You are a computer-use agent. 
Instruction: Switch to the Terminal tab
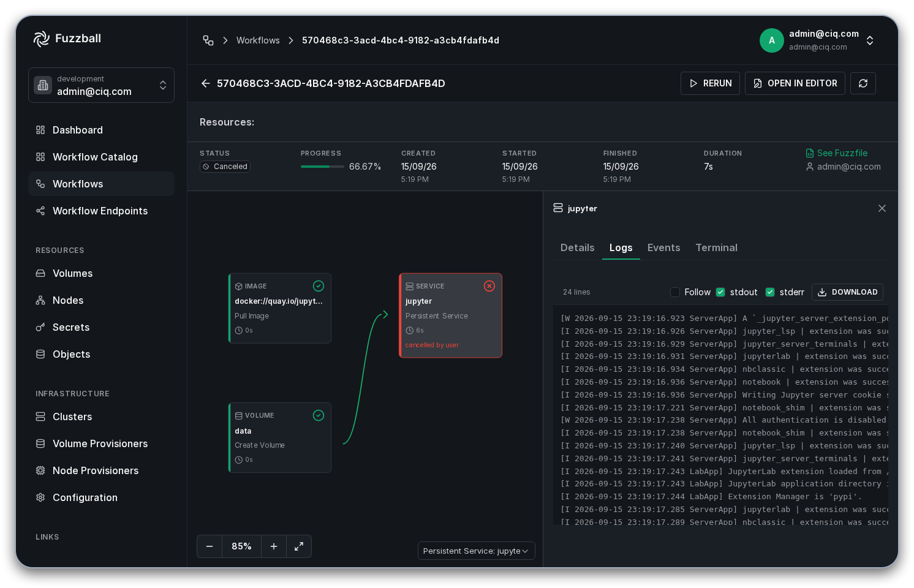[x=717, y=247]
